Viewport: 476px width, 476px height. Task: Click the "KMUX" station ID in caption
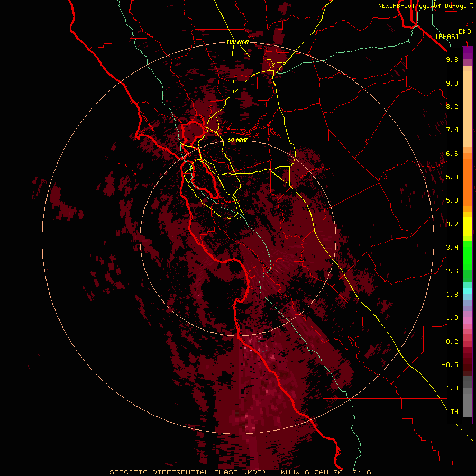click(291, 472)
